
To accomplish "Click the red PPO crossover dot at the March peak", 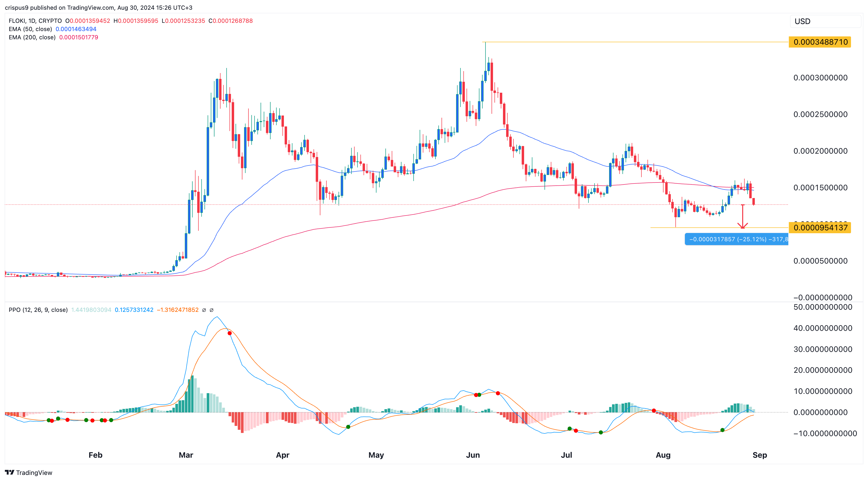I will [230, 333].
